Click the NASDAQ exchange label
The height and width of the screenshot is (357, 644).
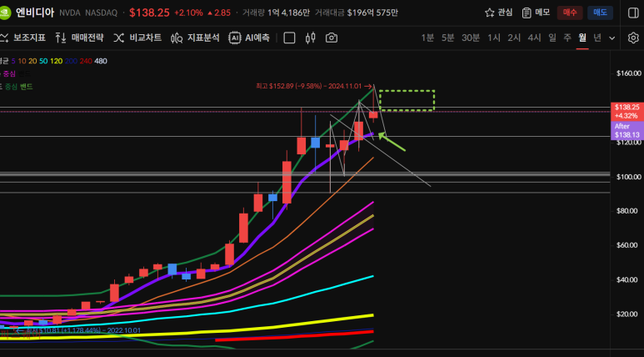tap(102, 13)
